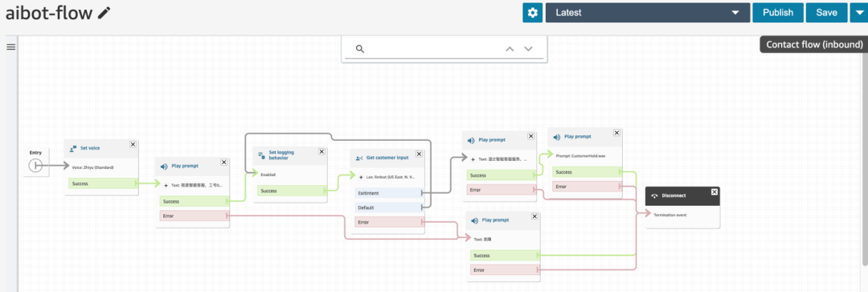Click the aibot-flow title text
This screenshot has width=868, height=292.
pos(49,14)
